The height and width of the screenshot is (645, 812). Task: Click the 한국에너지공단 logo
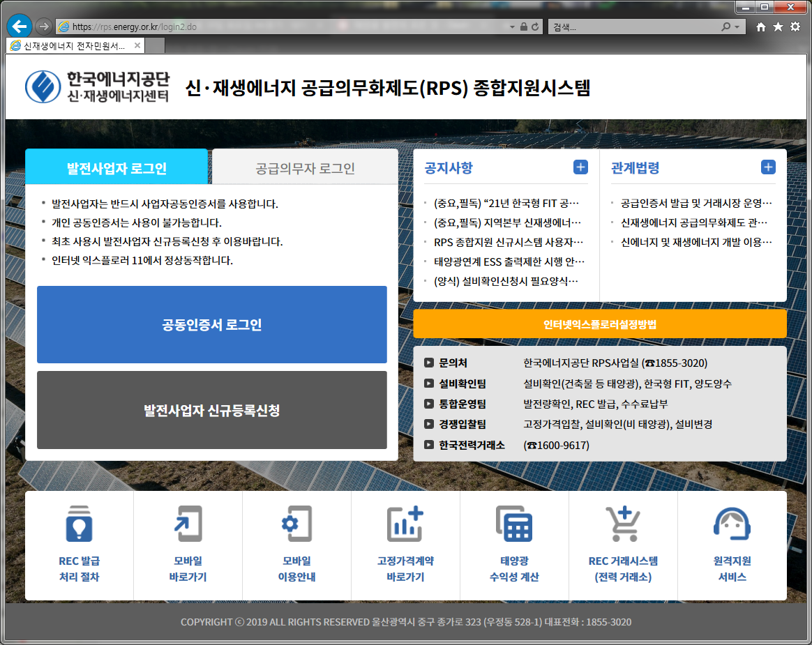pos(98,87)
